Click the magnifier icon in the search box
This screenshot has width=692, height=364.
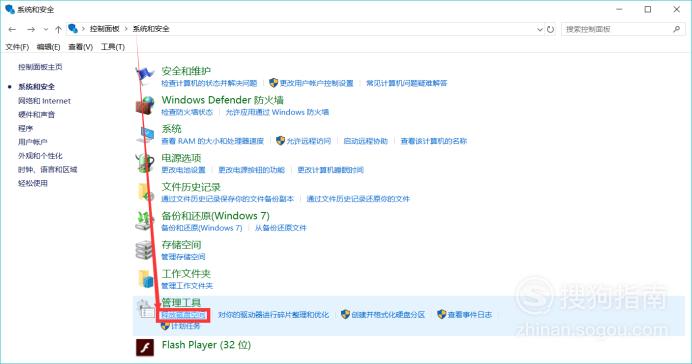[677, 29]
